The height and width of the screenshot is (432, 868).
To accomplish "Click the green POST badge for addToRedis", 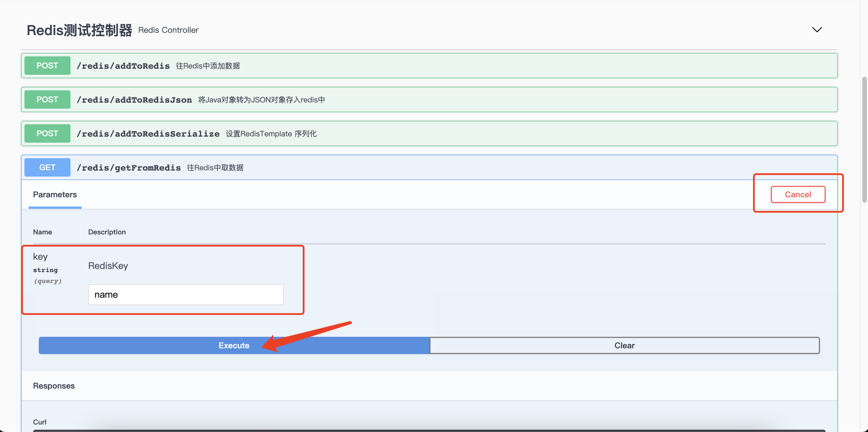I will click(x=47, y=66).
